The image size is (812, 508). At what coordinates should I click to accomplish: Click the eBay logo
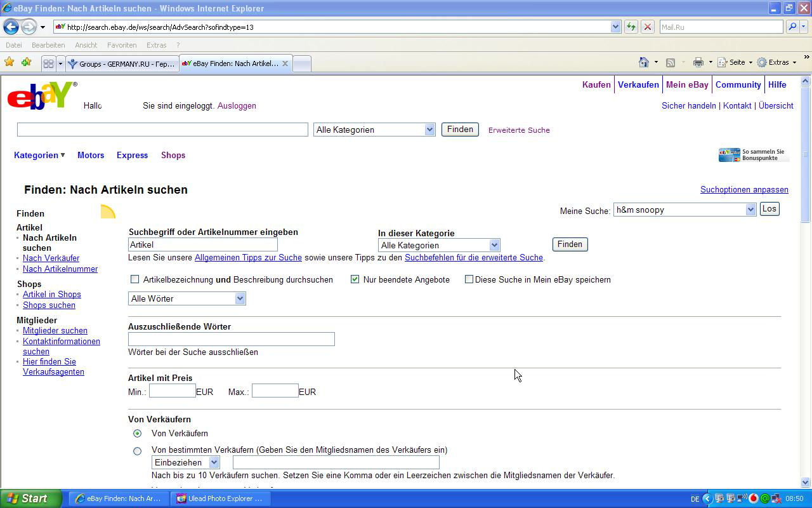point(42,95)
